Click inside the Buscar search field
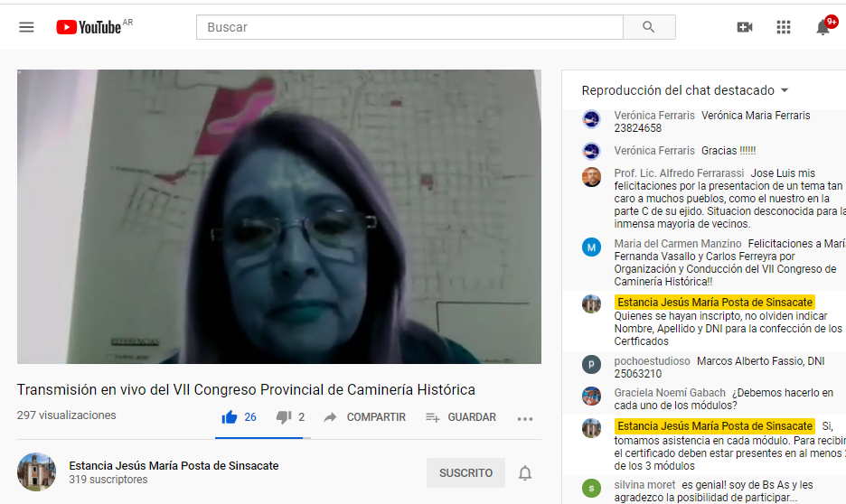Viewport: 846px width, 504px height. [409, 27]
